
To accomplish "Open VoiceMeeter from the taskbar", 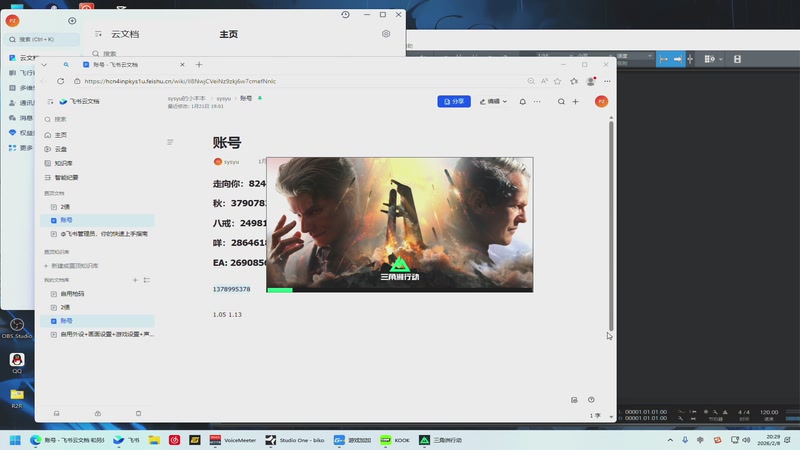I will [233, 440].
